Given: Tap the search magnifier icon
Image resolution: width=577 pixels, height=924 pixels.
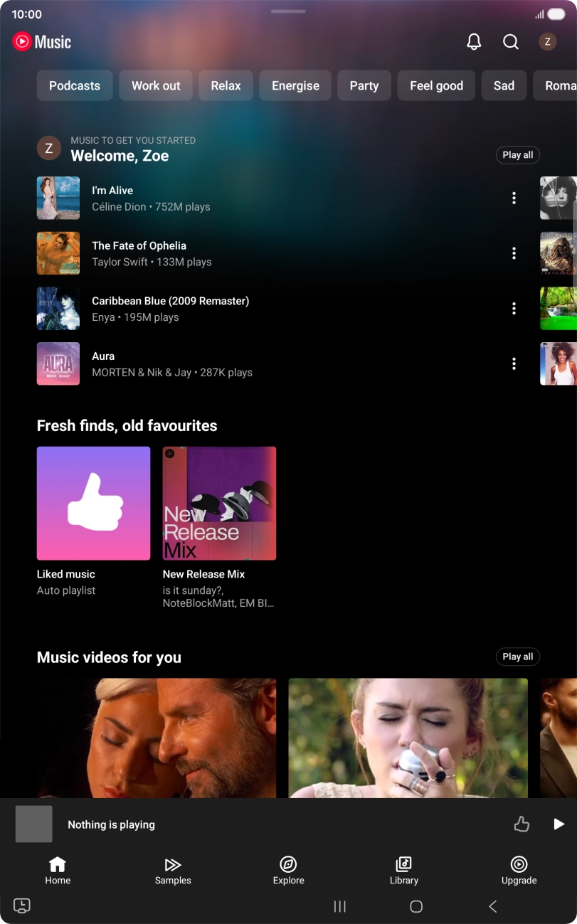Looking at the screenshot, I should 511,42.
